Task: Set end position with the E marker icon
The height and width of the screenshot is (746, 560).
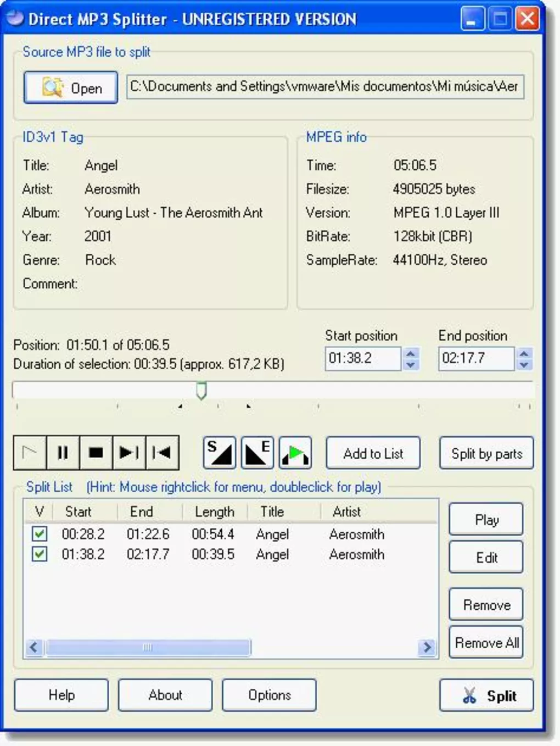Action: 257,452
